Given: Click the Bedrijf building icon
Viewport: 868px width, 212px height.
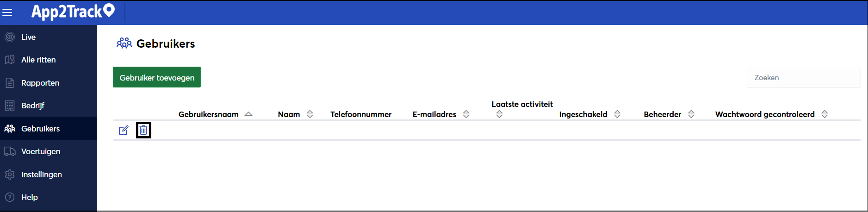Looking at the screenshot, I should pos(10,106).
